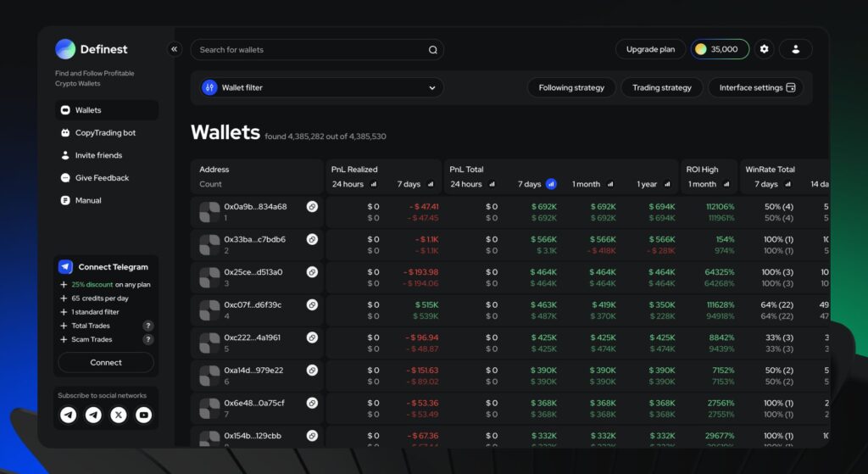Click copy link icon for 0xc222...4a1961
Image resolution: width=868 pixels, height=474 pixels.
click(x=312, y=337)
